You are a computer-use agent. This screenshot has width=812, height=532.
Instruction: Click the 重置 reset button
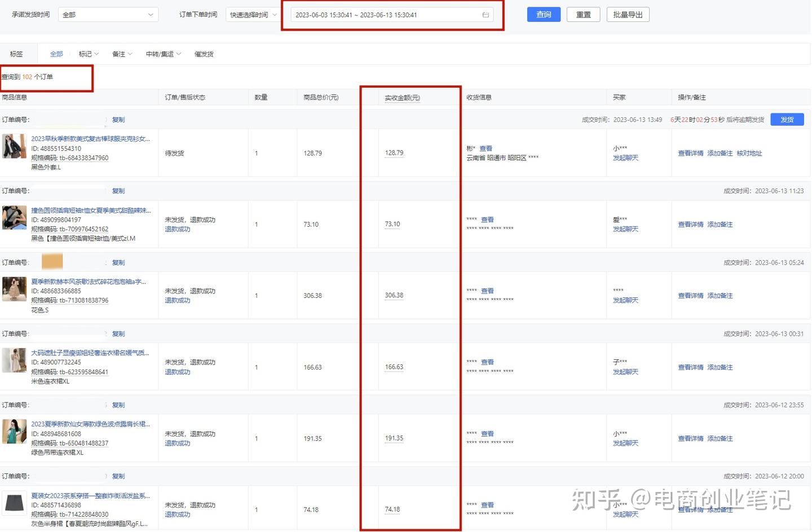(583, 14)
